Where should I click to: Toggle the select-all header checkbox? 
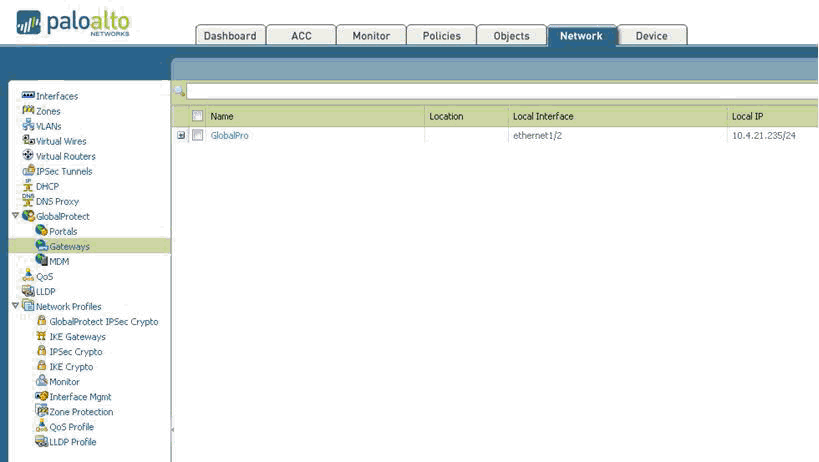click(x=198, y=116)
